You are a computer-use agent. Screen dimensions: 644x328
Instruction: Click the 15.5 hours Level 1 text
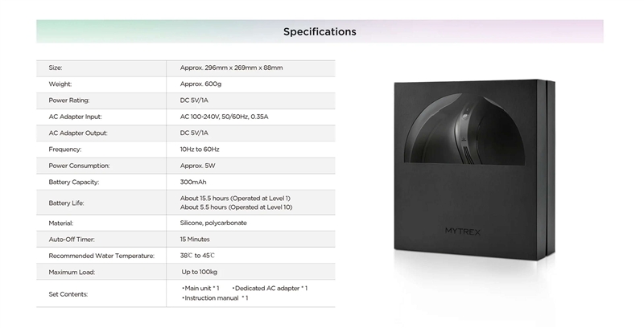(x=235, y=198)
